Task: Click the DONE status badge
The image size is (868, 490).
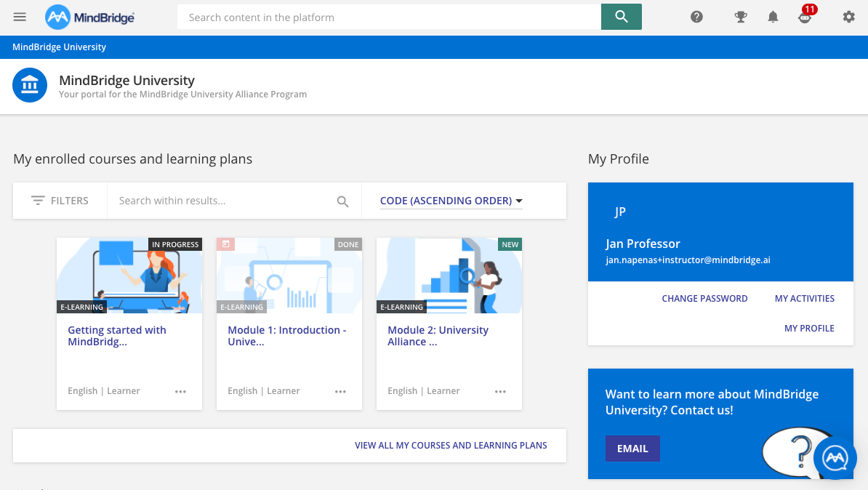Action: click(x=348, y=244)
